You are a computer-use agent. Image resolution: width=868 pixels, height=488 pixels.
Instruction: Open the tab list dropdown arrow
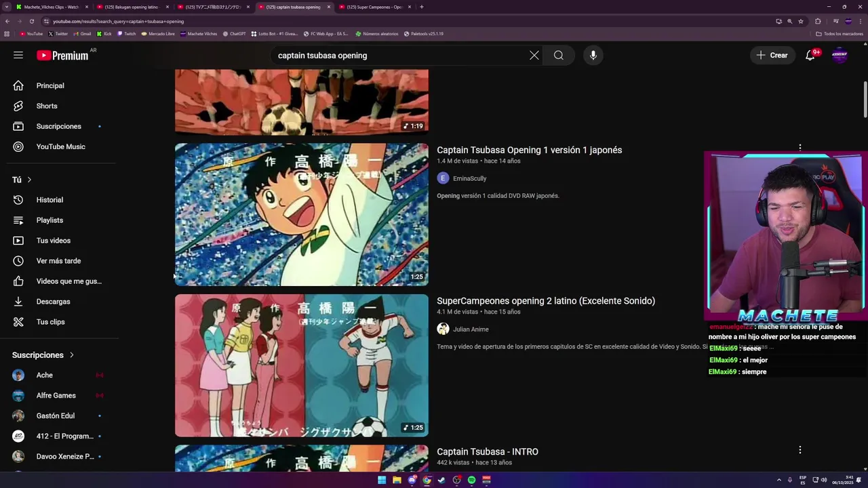coord(7,7)
